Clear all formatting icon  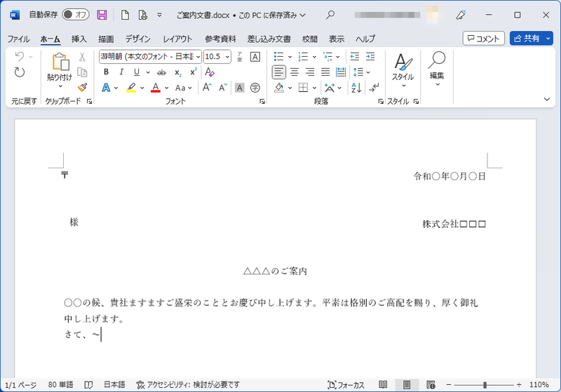point(210,72)
